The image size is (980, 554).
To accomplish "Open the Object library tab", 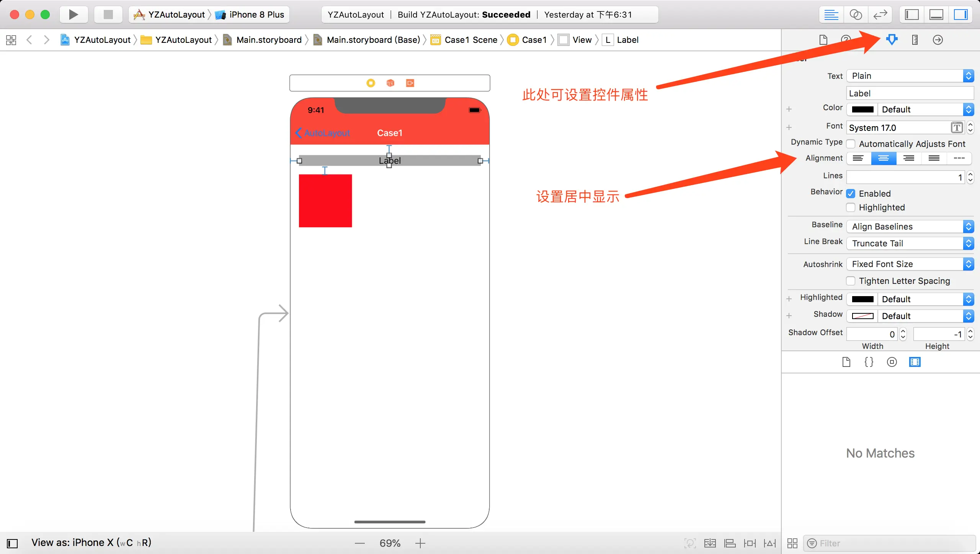I will [x=892, y=362].
